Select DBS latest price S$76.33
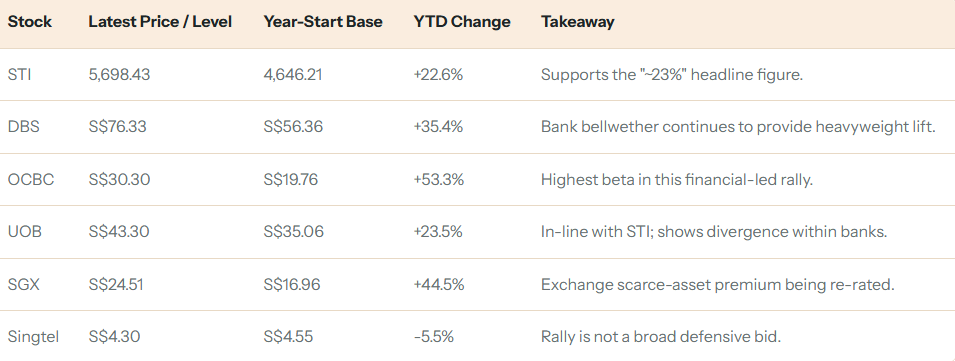955x361 pixels. click(117, 127)
